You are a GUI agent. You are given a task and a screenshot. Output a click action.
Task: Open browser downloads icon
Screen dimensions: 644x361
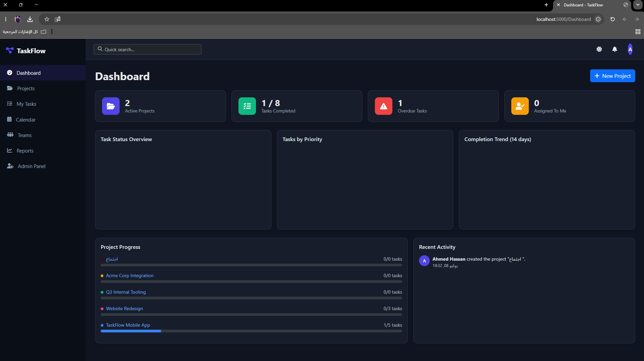pos(30,19)
